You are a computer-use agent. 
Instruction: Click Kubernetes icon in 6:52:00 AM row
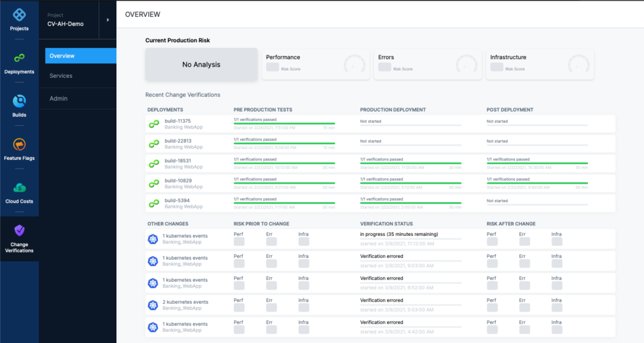[x=153, y=283]
